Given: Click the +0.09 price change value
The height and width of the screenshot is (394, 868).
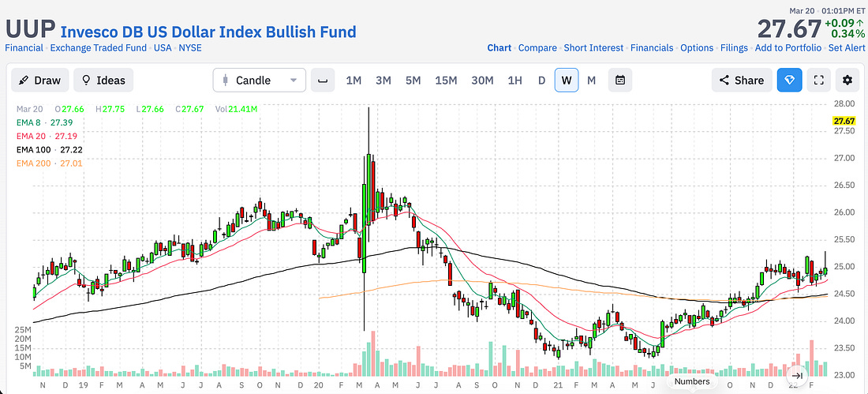Looking at the screenshot, I should (x=839, y=23).
